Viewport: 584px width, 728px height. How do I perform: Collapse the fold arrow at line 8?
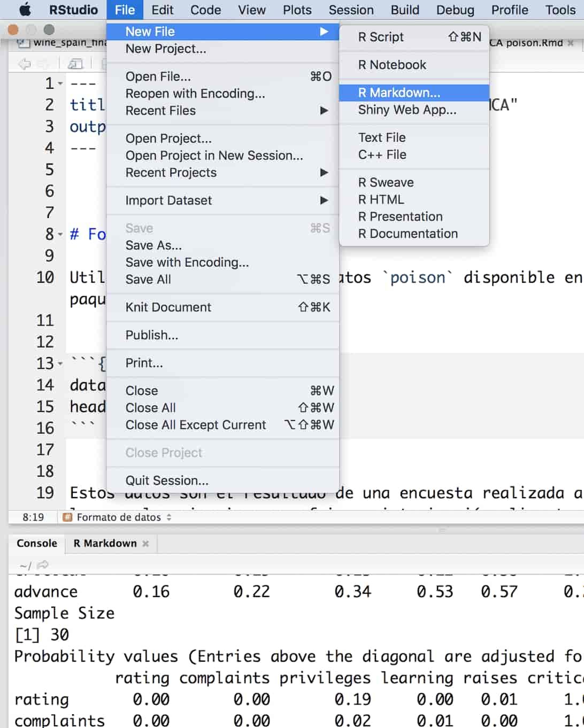tap(60, 235)
